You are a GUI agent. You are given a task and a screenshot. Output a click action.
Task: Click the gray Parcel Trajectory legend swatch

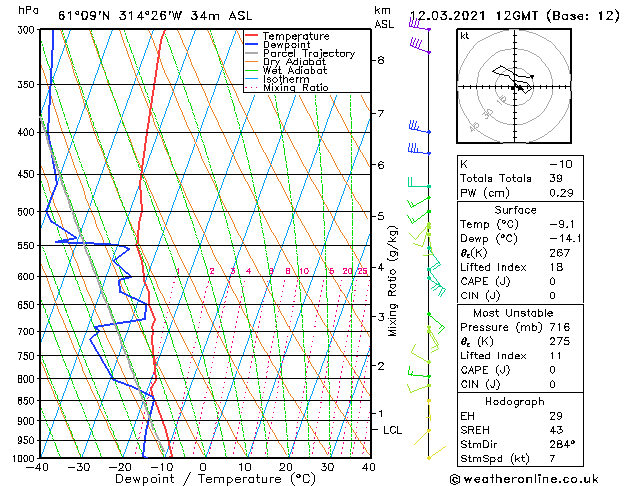[x=251, y=53]
